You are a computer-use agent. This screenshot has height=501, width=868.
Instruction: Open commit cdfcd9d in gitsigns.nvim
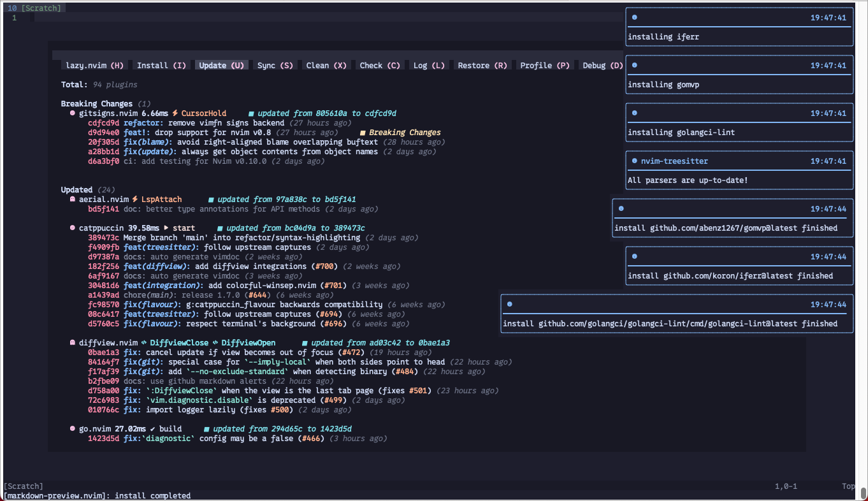[103, 123]
